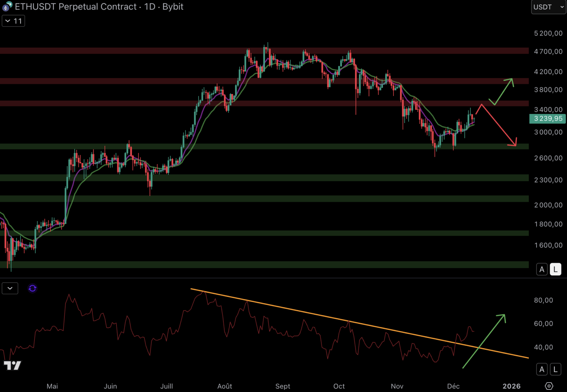Image resolution: width=567 pixels, height=392 pixels.
Task: Open the chart settings hexagon gear icon
Action: coord(549,386)
